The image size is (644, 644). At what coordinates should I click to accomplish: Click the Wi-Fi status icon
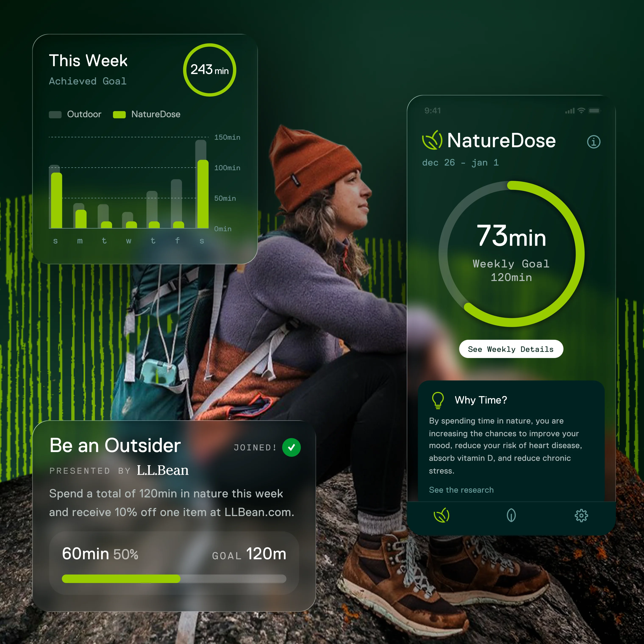point(581,110)
